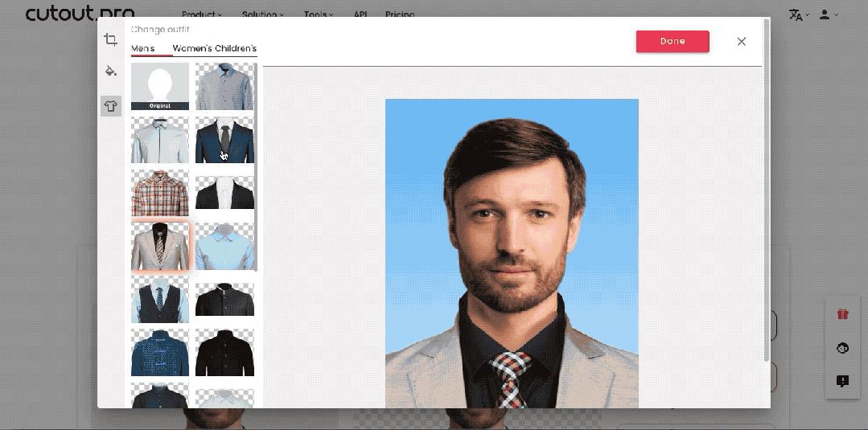The width and height of the screenshot is (868, 430).
Task: Click the outfit list scrollbar
Action: click(x=256, y=166)
